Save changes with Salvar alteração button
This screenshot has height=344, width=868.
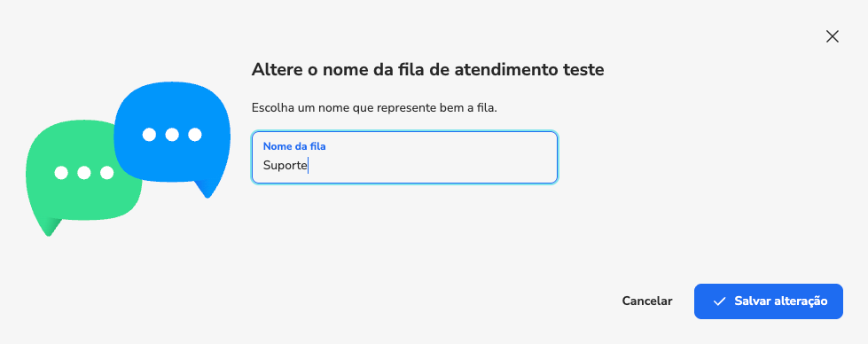pyautogui.click(x=769, y=301)
